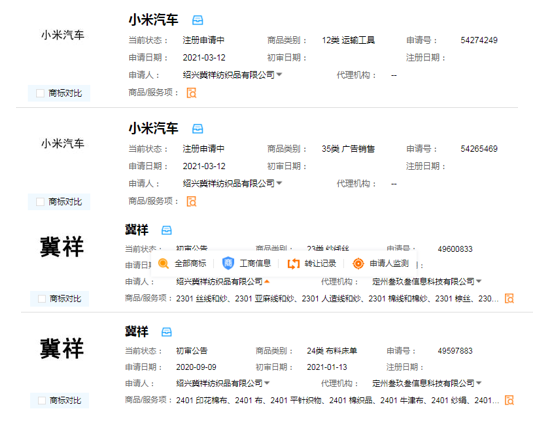Image resolution: width=545 pixels, height=437 pixels.
Task: Open the 冀祥 title link for application 49600833
Action: (x=137, y=230)
